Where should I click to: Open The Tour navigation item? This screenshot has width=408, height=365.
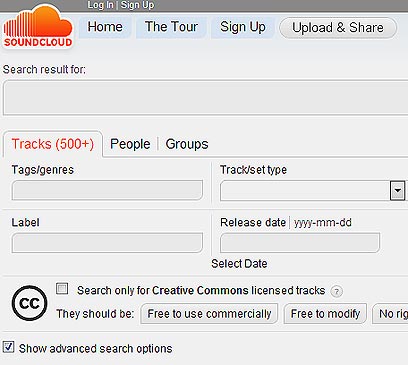(x=171, y=27)
